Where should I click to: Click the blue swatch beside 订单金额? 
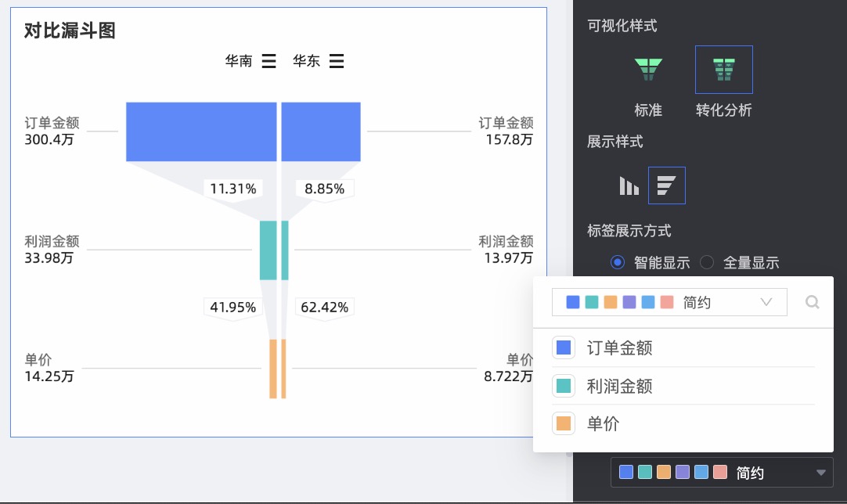coord(564,348)
